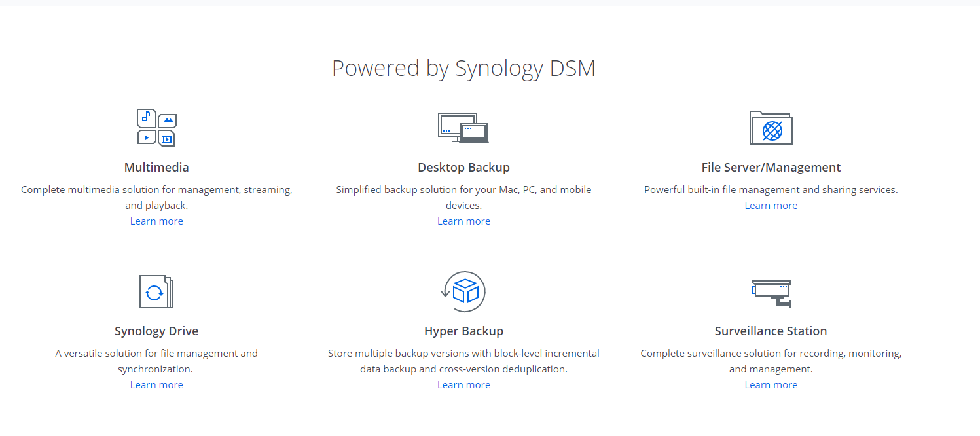Click the Powered by Synology DSM title
The width and height of the screenshot is (980, 436).
[x=463, y=69]
